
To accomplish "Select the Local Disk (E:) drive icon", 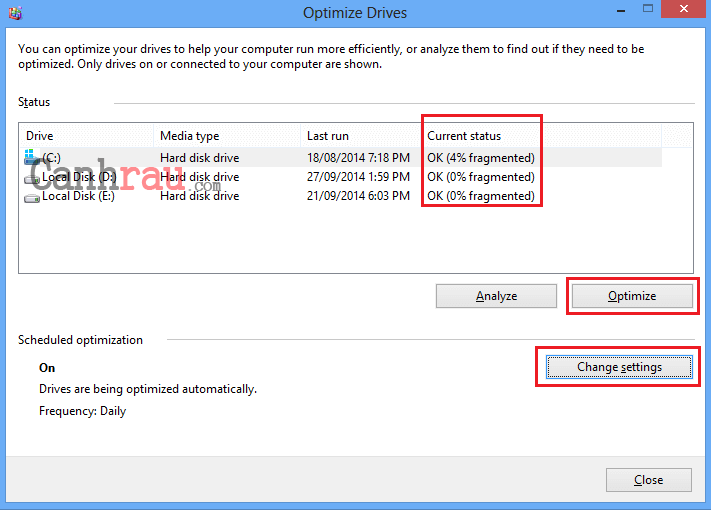I will pyautogui.click(x=32, y=198).
